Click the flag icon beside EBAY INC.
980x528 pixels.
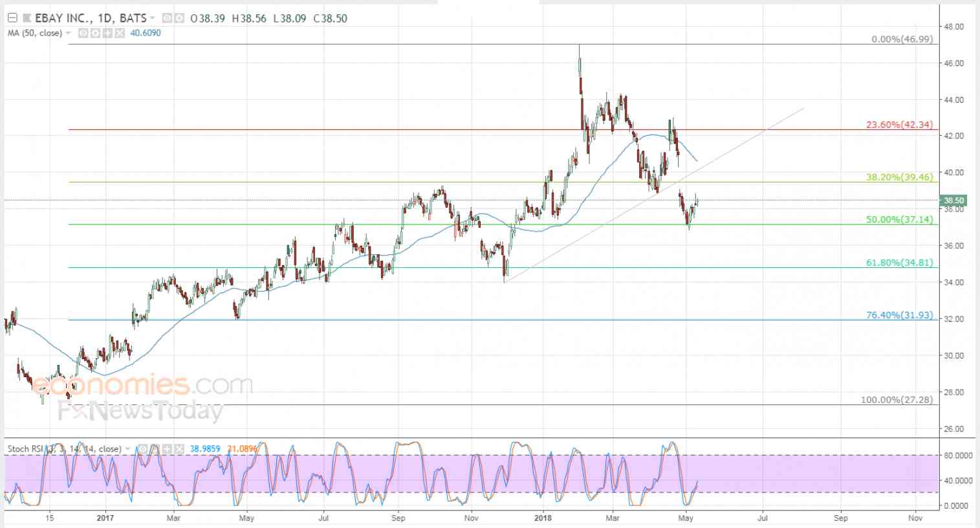pyautogui.click(x=27, y=18)
